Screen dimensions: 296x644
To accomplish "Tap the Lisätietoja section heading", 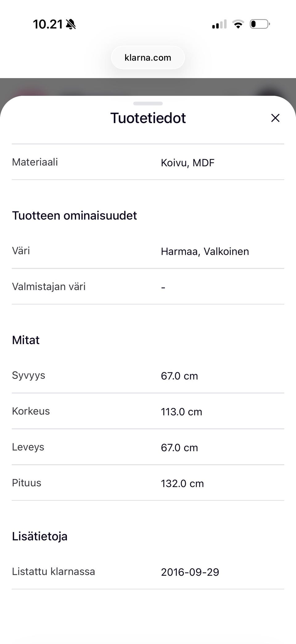I will click(x=40, y=536).
